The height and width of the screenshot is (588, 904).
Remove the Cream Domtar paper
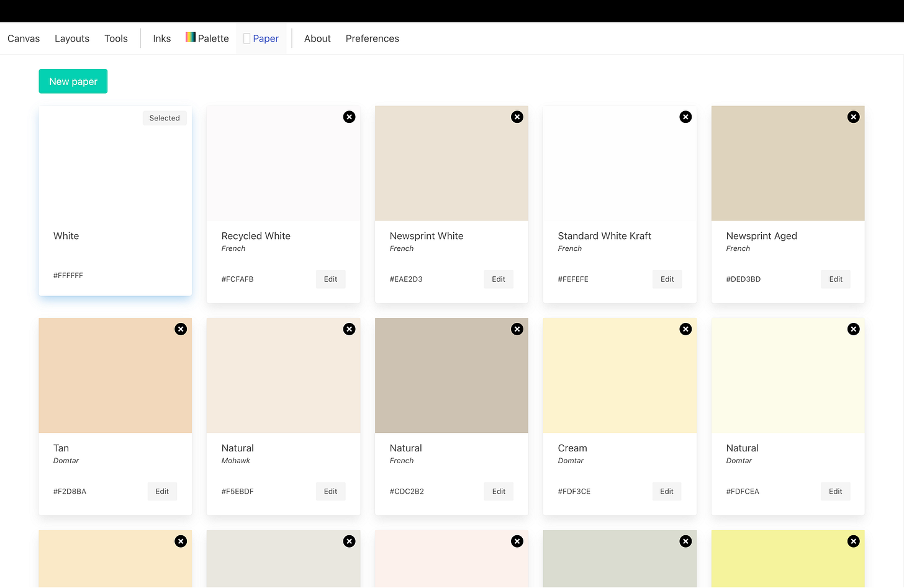685,329
